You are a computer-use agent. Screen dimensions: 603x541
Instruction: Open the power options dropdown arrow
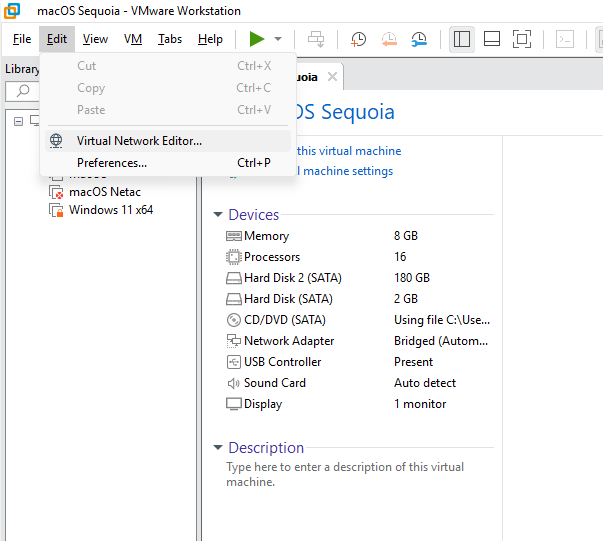click(278, 39)
